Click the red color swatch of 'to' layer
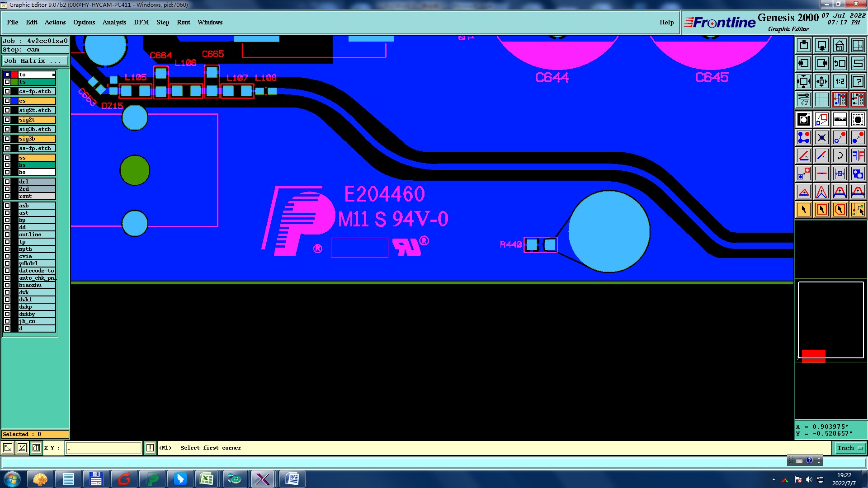Image resolution: width=868 pixels, height=488 pixels. pyautogui.click(x=14, y=75)
